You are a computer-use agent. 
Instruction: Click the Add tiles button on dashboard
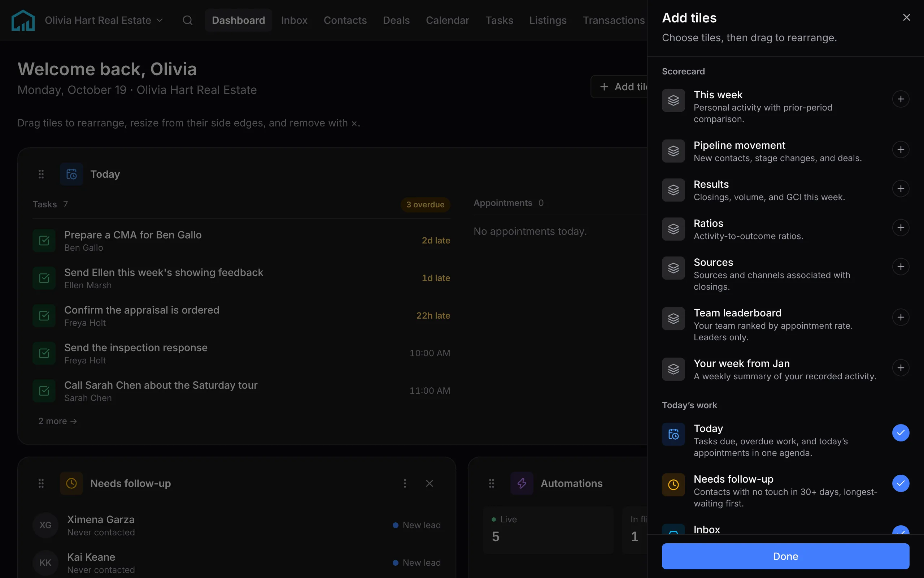point(619,87)
